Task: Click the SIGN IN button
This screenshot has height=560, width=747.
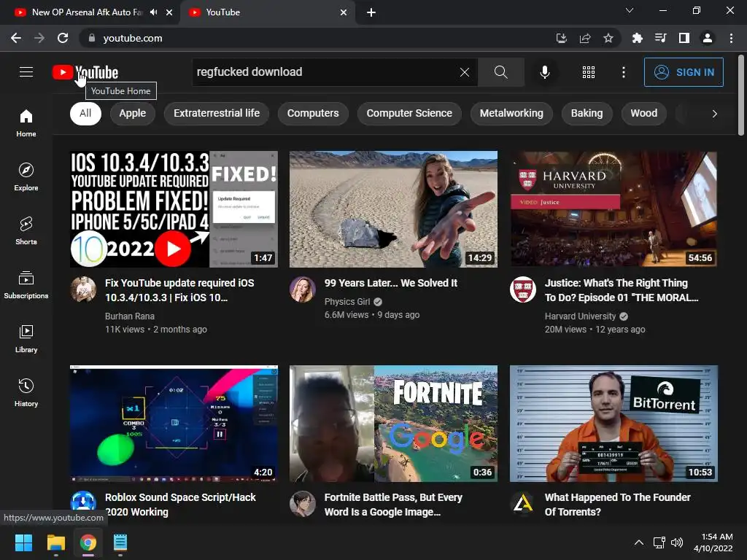Action: (x=684, y=72)
